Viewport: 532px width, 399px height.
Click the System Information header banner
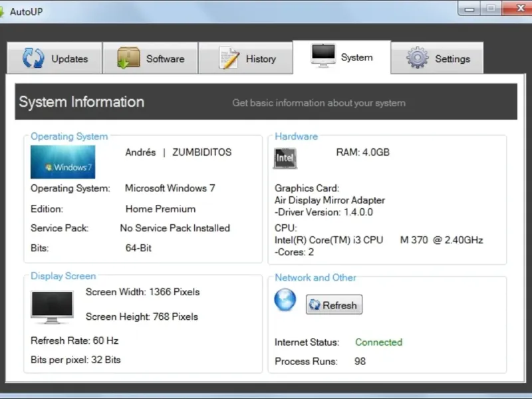(266, 102)
